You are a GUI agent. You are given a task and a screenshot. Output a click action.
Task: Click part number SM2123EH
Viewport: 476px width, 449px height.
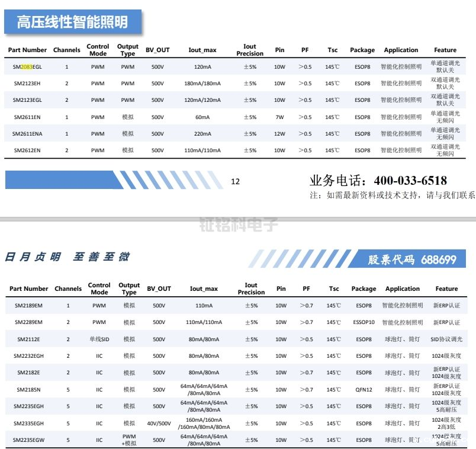(x=27, y=84)
